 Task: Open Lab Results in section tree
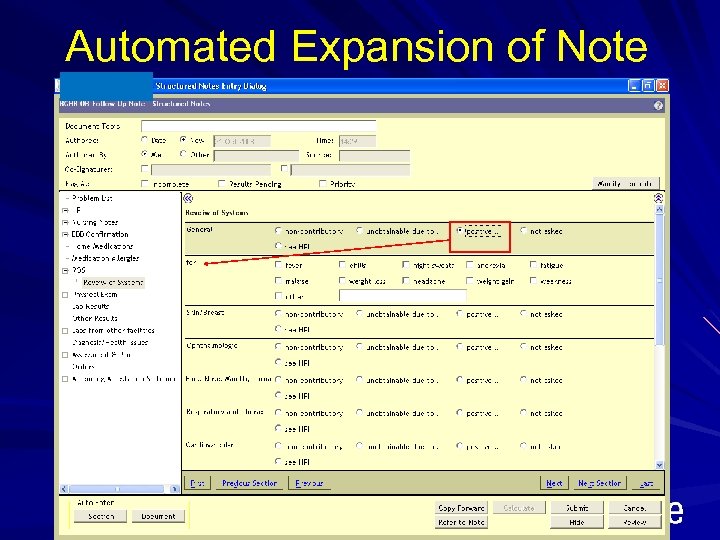pyautogui.click(x=91, y=306)
